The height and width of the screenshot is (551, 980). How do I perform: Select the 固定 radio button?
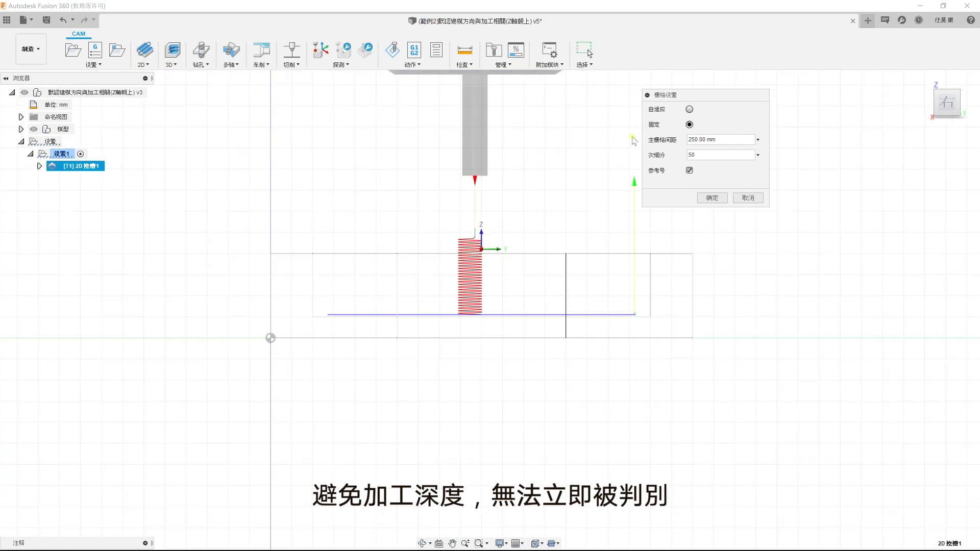click(x=690, y=124)
